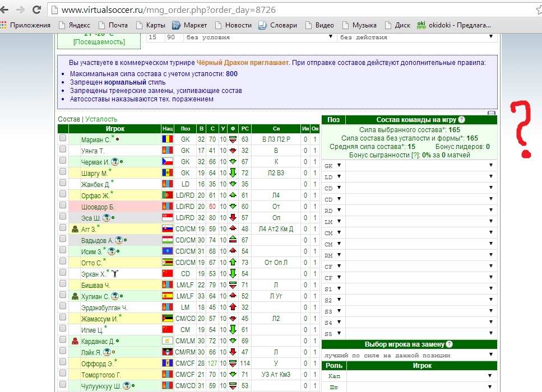The height and width of the screenshot is (392, 542).
Task: Check the box for Уянга Т.
Action: tap(63, 149)
